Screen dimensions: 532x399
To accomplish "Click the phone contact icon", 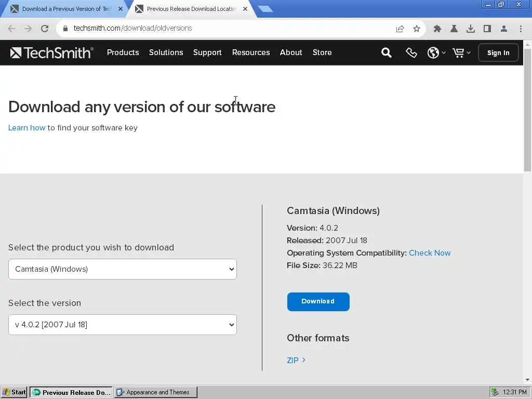I will [x=411, y=52].
